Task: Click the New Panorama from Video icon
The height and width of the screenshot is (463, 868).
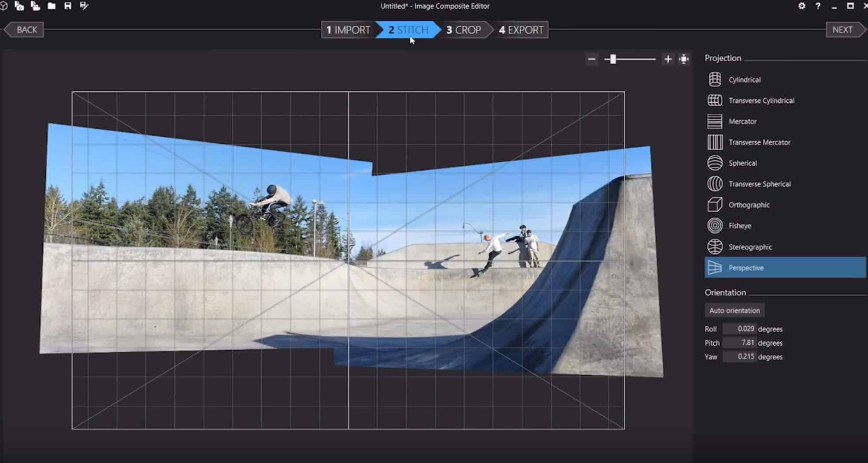Action: tap(35, 6)
